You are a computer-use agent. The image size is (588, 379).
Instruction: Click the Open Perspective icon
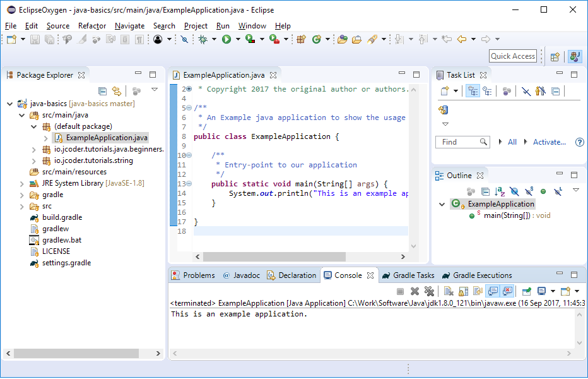coord(555,57)
